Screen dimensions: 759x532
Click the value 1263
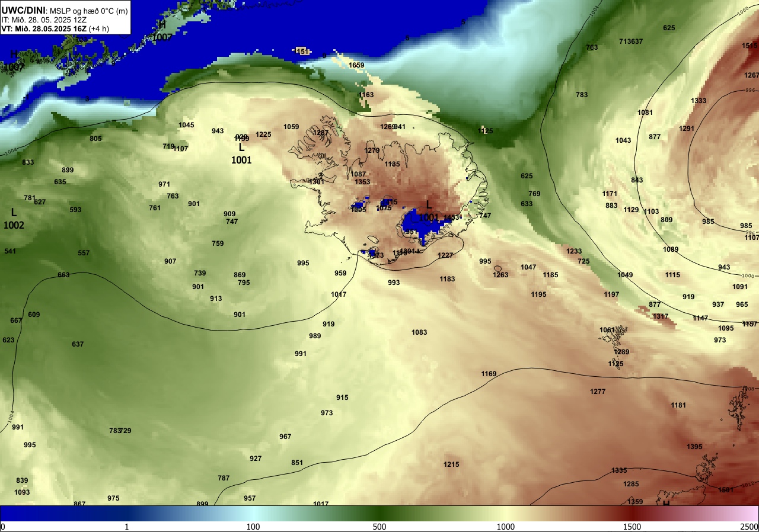(500, 275)
